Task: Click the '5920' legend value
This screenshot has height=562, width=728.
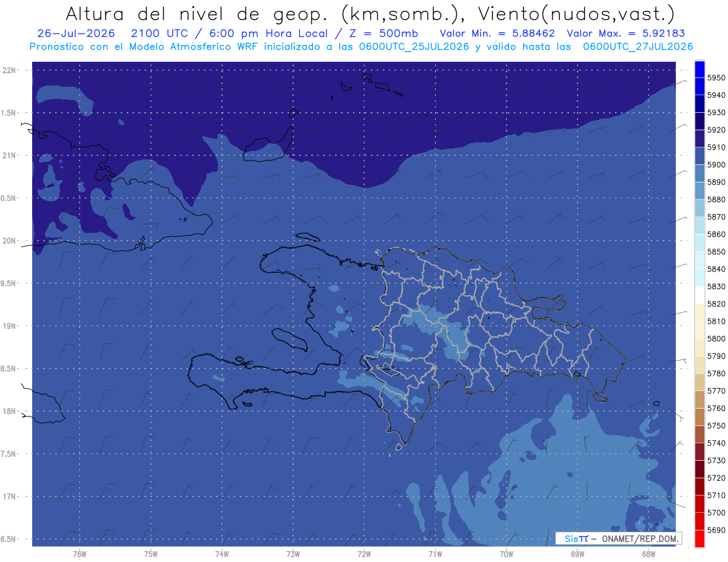Action: (716, 130)
